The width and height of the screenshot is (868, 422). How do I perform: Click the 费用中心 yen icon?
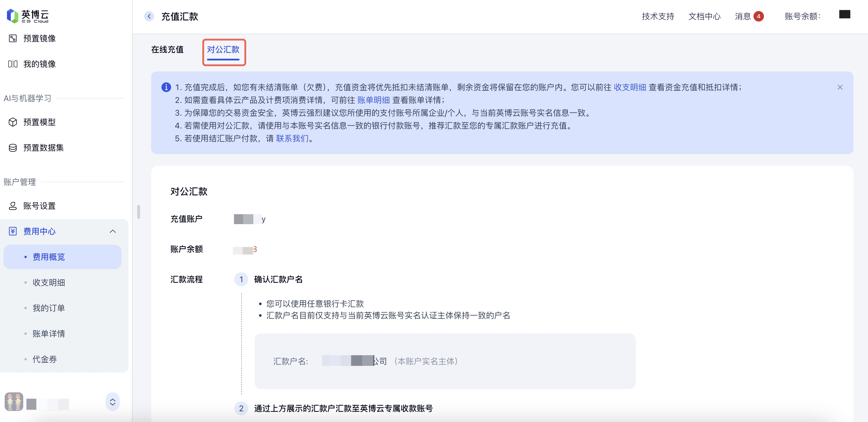click(x=13, y=231)
